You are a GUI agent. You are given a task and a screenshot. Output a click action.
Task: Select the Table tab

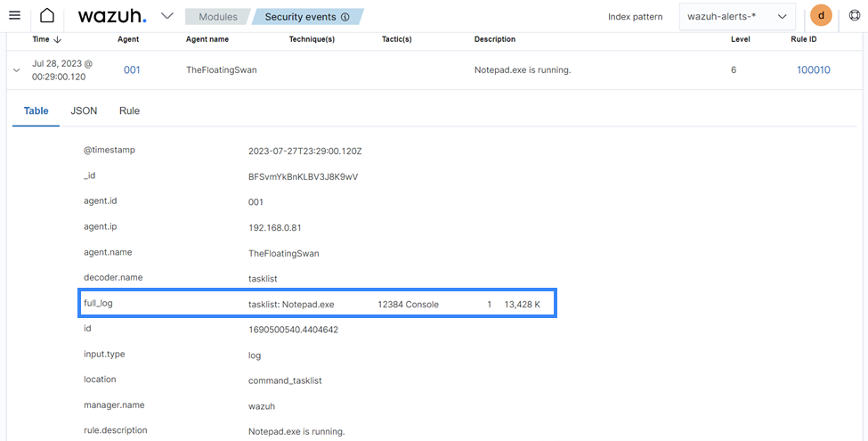tap(36, 110)
